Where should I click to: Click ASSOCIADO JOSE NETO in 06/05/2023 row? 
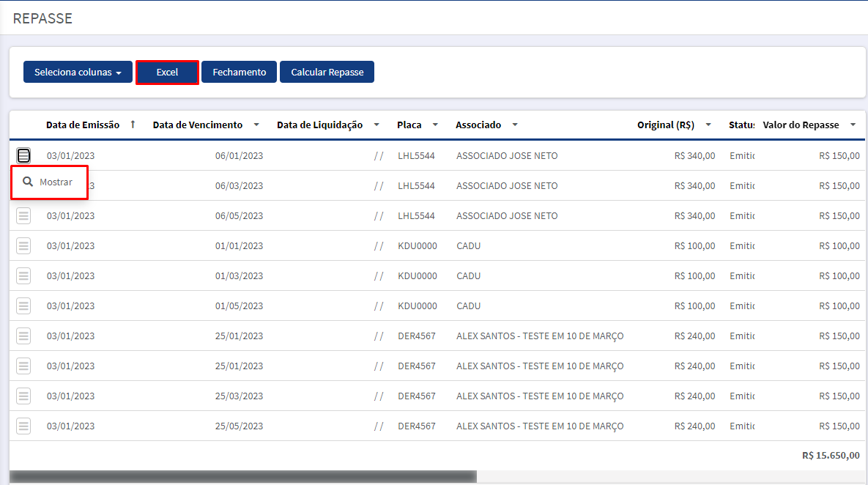click(x=507, y=216)
